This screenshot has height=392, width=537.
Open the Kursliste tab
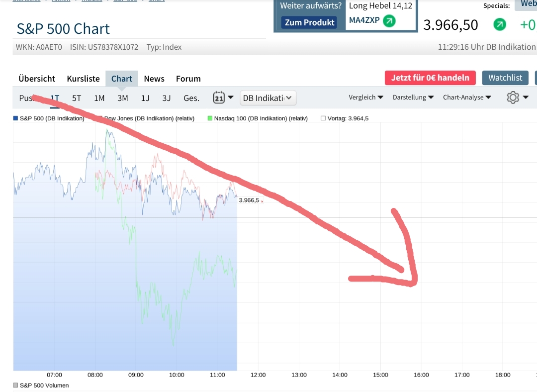point(83,78)
